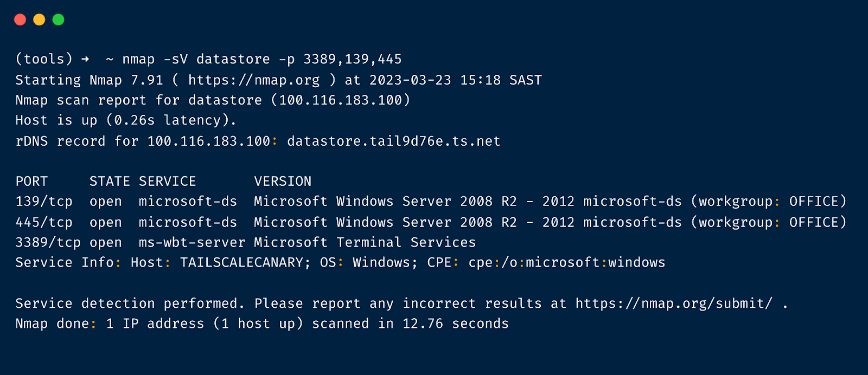
Task: Click the yellow minimize window button
Action: (39, 20)
